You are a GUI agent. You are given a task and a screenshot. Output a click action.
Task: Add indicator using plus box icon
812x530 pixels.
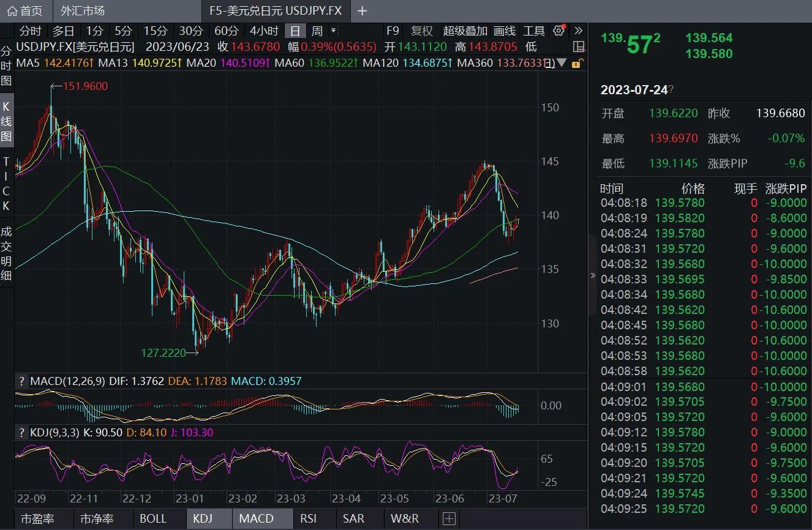click(449, 518)
